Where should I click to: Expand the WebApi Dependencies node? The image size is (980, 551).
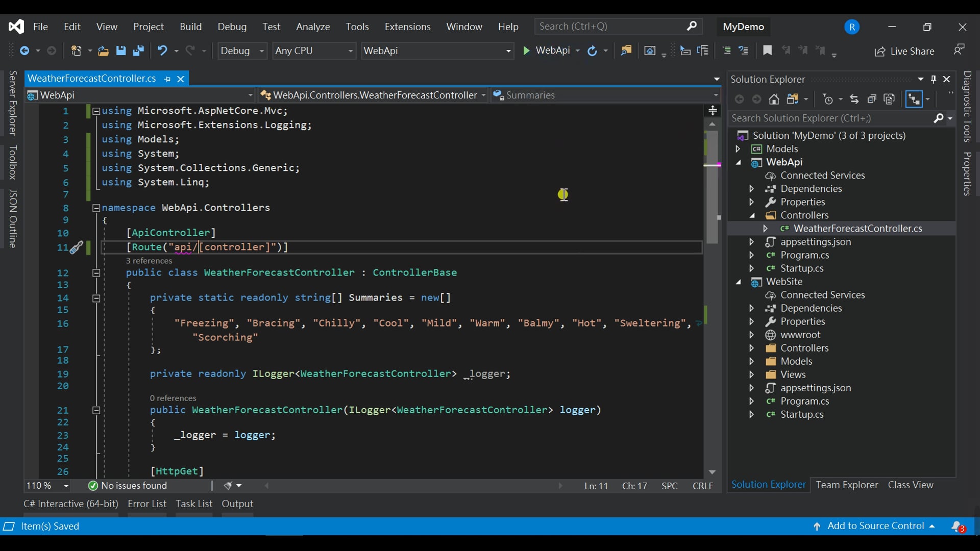point(751,189)
